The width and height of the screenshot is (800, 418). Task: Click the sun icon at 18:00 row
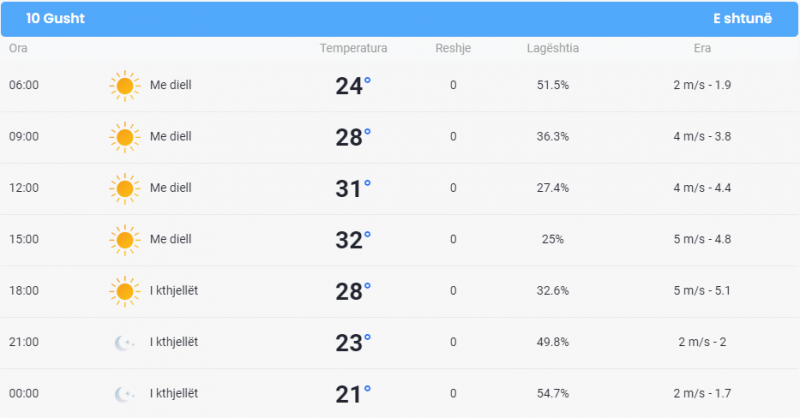pos(124,291)
